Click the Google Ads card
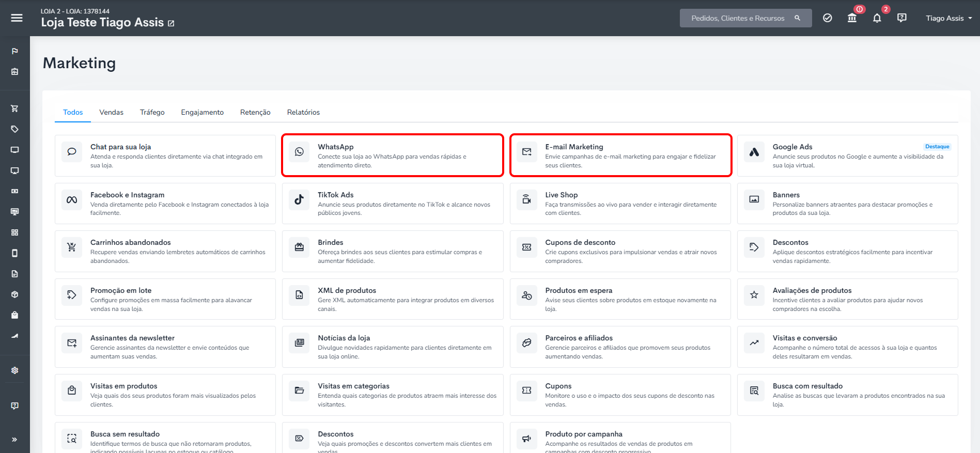Image resolution: width=980 pixels, height=453 pixels. [847, 155]
